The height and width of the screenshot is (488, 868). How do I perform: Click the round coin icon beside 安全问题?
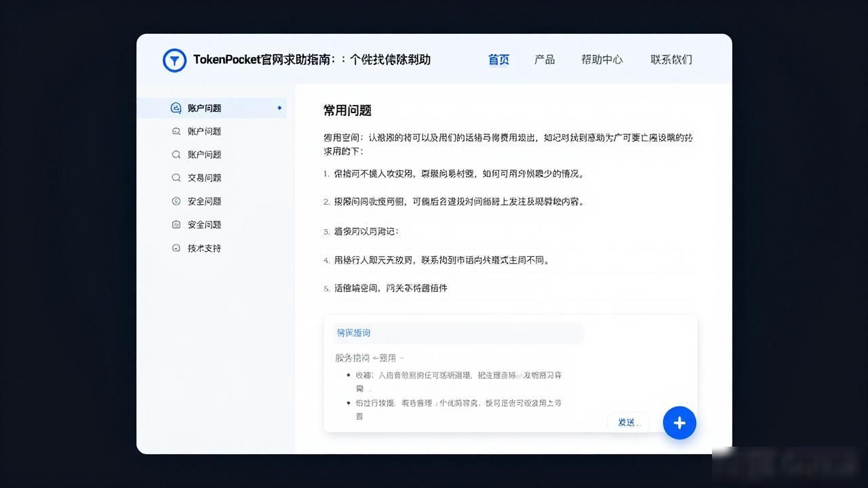pyautogui.click(x=176, y=201)
